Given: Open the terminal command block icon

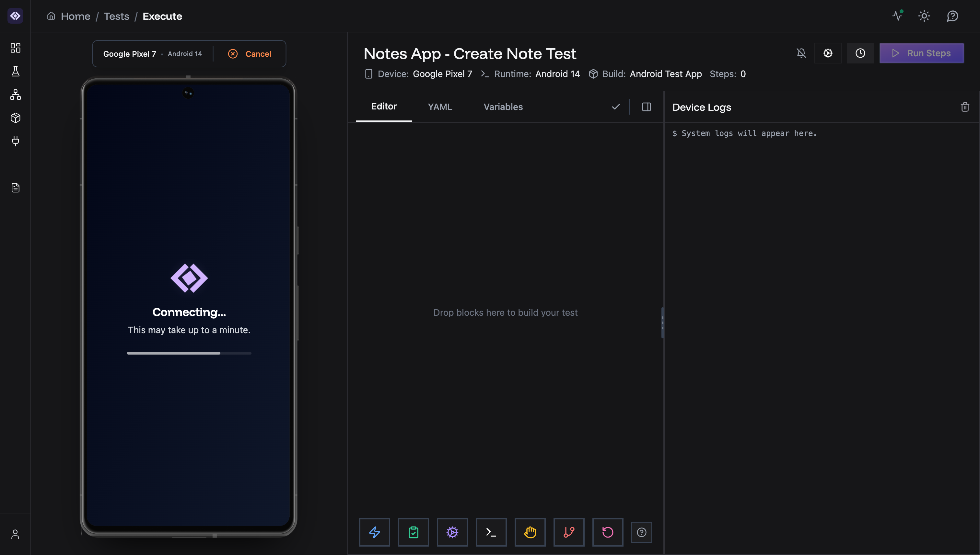Looking at the screenshot, I should click(491, 532).
